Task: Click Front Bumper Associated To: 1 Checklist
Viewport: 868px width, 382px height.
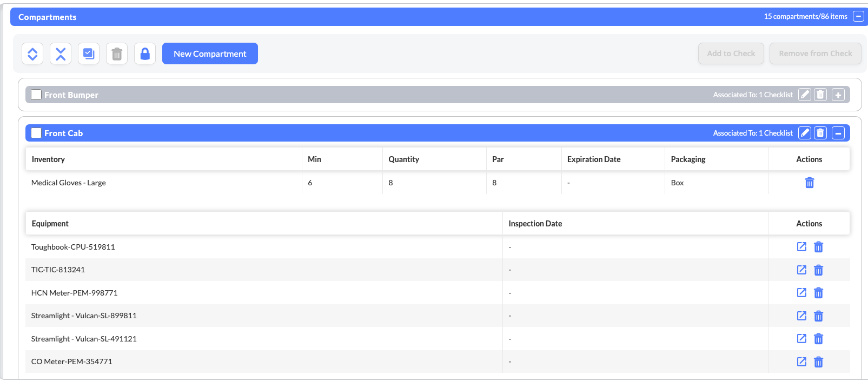Action: click(x=753, y=95)
